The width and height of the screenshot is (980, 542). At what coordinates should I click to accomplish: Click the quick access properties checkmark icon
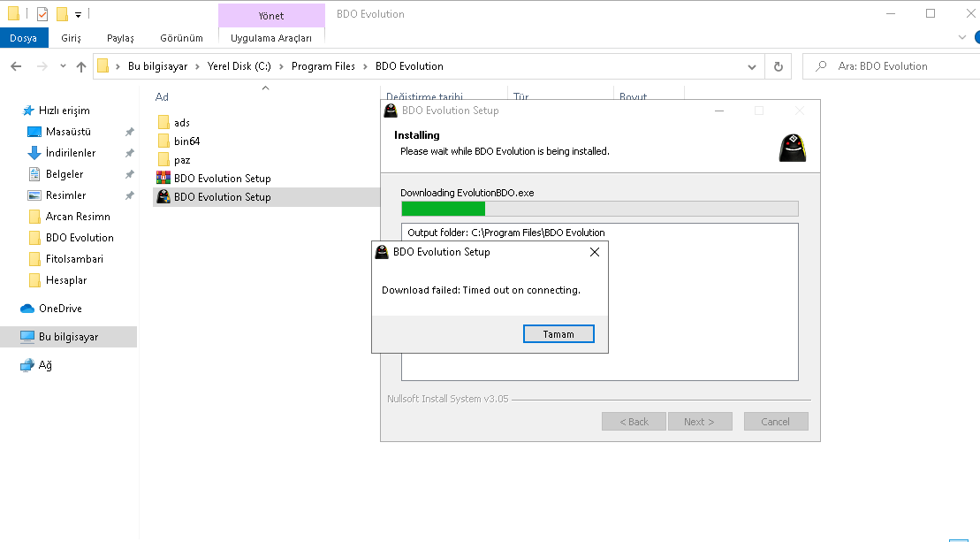click(42, 14)
